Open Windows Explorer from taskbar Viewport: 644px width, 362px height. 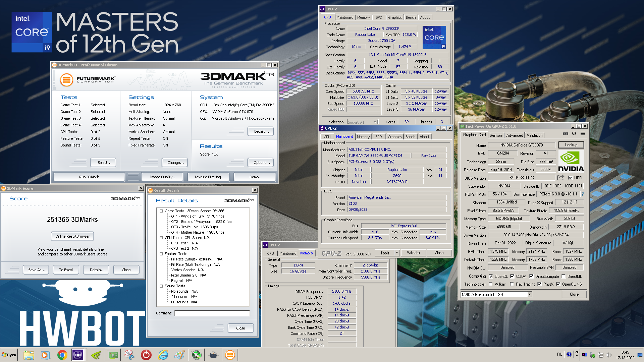coord(29,355)
